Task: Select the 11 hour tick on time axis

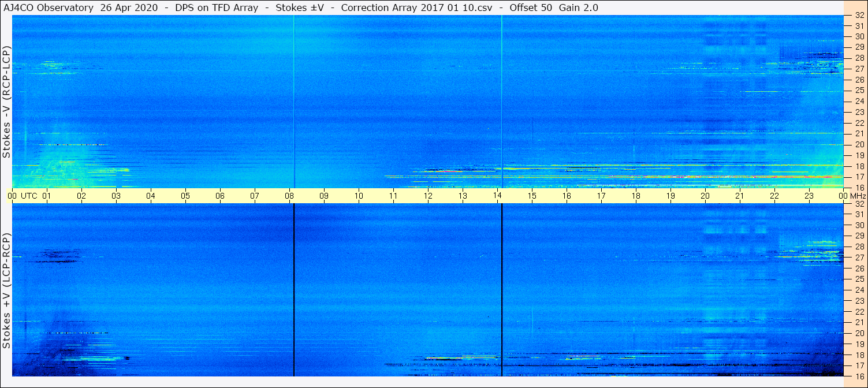Action: pyautogui.click(x=393, y=196)
